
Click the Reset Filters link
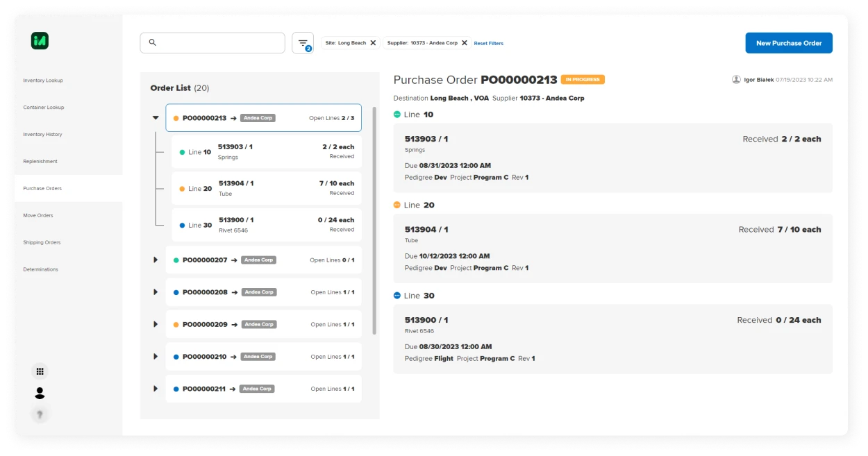[x=488, y=43]
